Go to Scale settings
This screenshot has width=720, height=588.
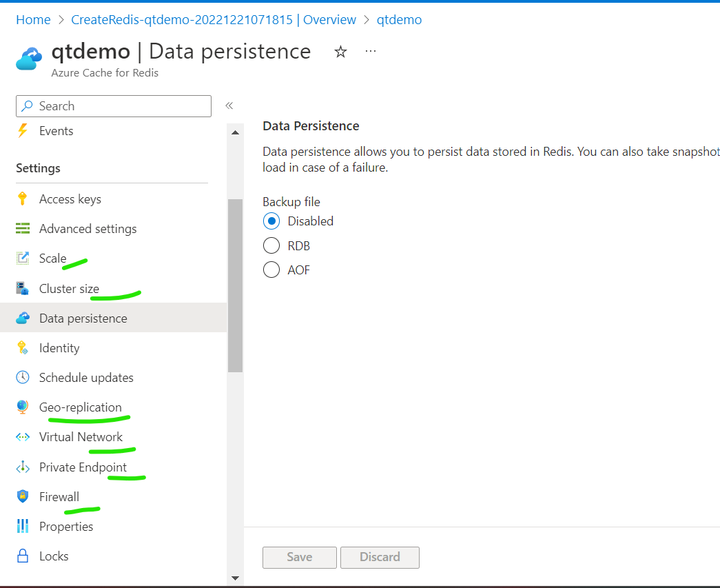(x=53, y=258)
